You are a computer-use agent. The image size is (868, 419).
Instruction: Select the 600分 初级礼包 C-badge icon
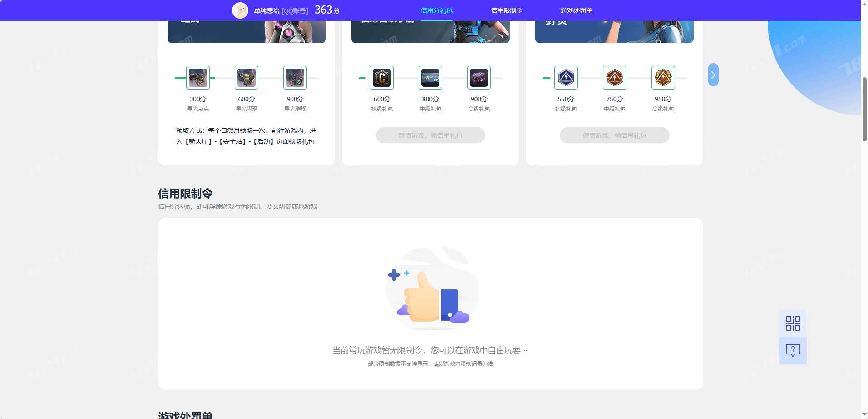point(382,78)
